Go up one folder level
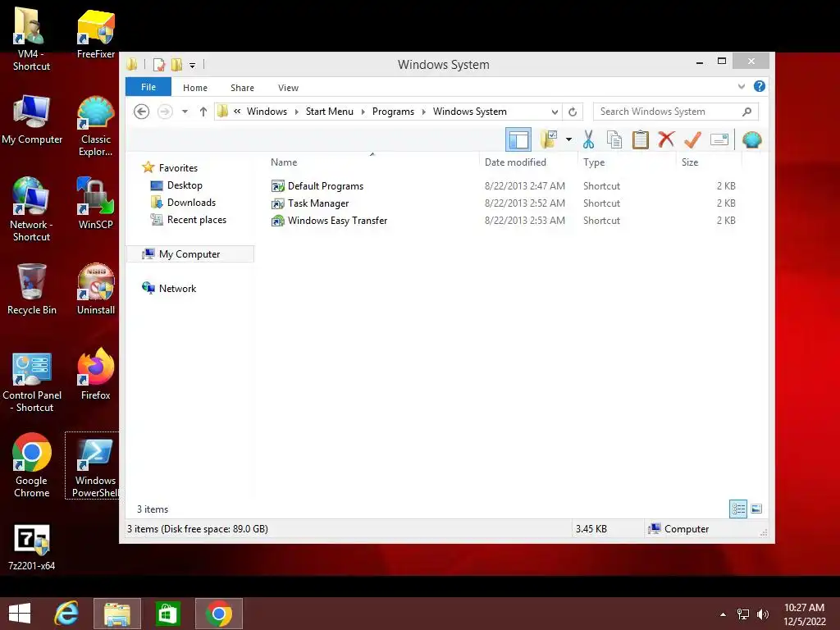The height and width of the screenshot is (630, 840). [203, 112]
